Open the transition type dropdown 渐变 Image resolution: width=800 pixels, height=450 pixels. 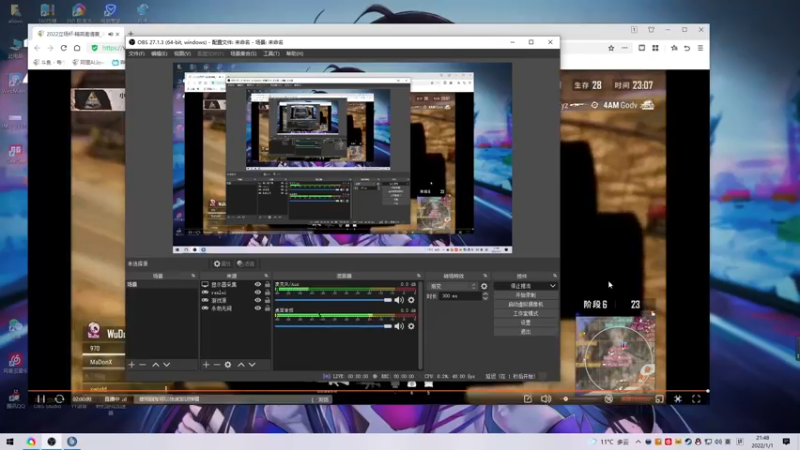click(x=453, y=286)
